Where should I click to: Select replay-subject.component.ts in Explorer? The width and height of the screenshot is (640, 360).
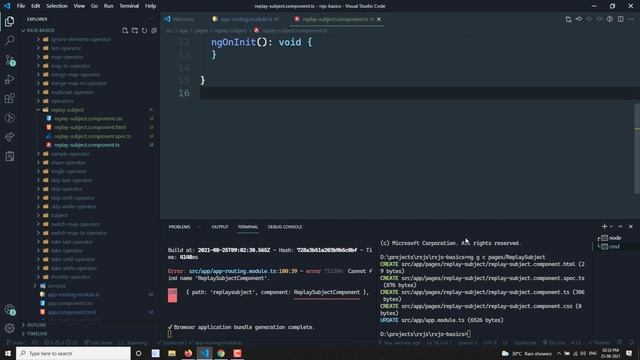(87, 145)
